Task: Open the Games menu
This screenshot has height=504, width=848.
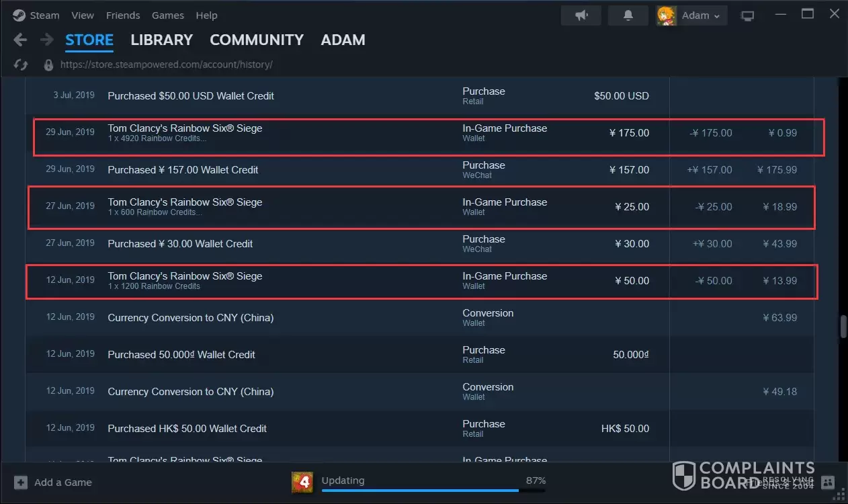Action: pos(168,15)
